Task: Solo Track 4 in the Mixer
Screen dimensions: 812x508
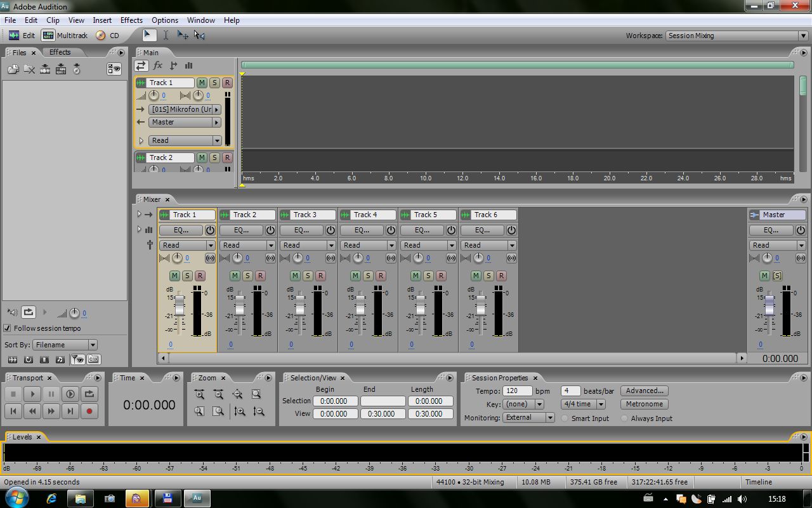Action: [x=368, y=276]
